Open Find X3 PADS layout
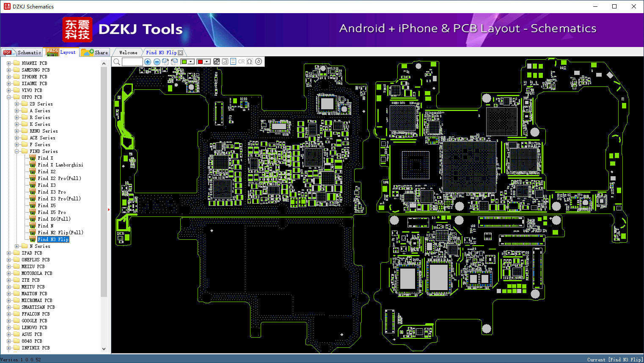 click(47, 185)
